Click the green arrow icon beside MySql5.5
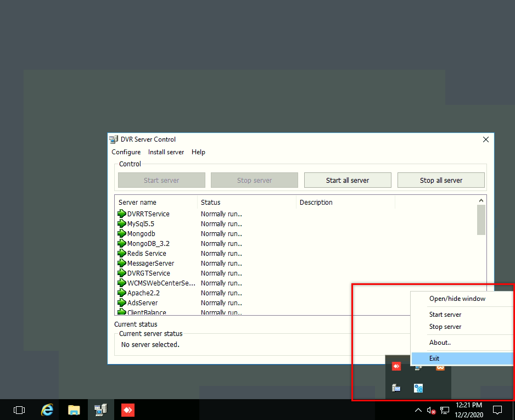The height and width of the screenshot is (420, 515). (x=122, y=223)
